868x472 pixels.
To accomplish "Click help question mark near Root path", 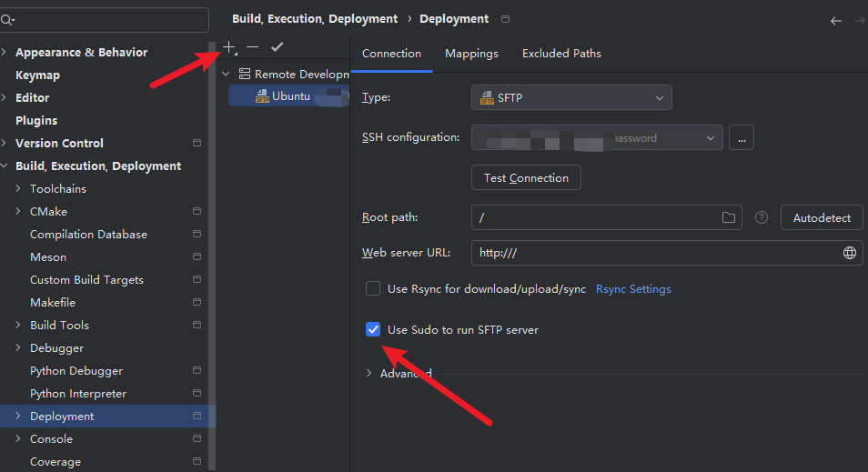I will pyautogui.click(x=762, y=217).
